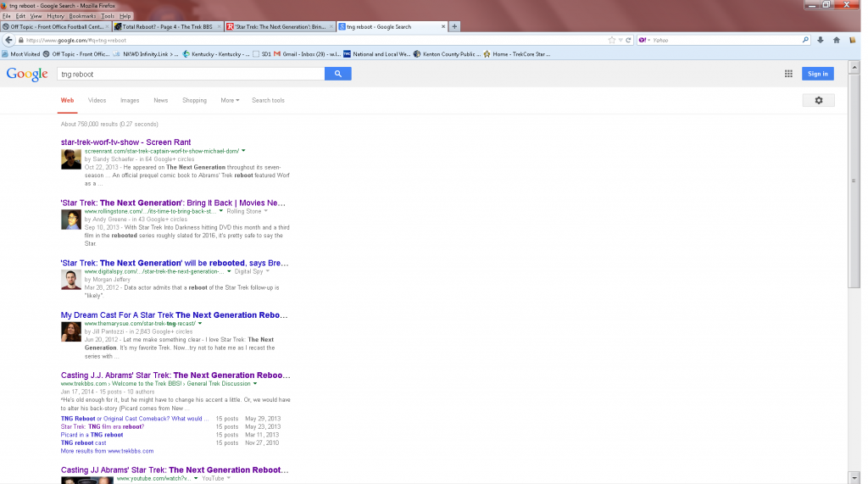Bookmark this page with the star icon
Screen dimensions: 868x484
[x=612, y=40]
